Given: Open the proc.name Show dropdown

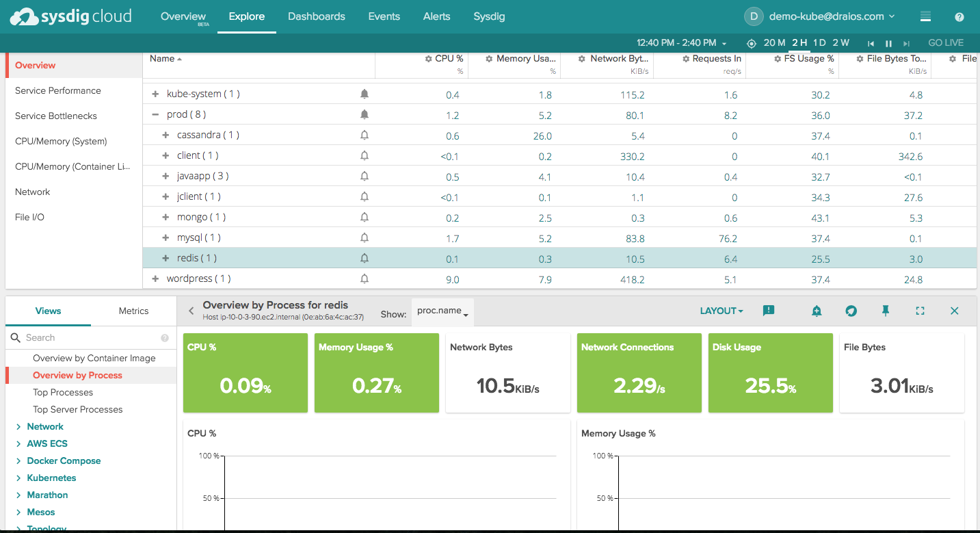Looking at the screenshot, I should [442, 311].
